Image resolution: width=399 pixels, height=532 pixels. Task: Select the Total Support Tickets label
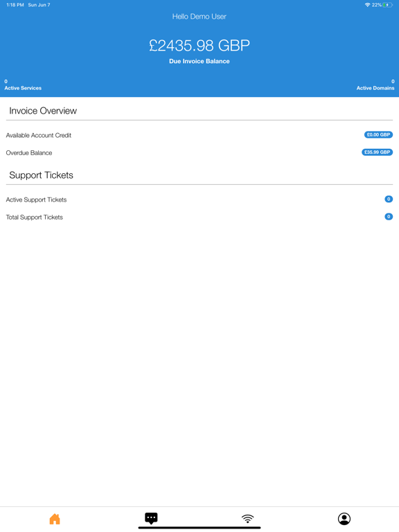[34, 217]
